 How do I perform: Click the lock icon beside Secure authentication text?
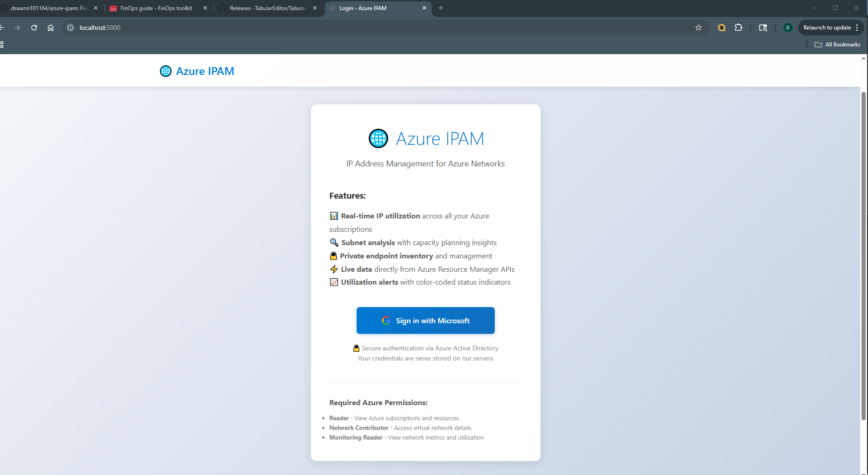(356, 348)
